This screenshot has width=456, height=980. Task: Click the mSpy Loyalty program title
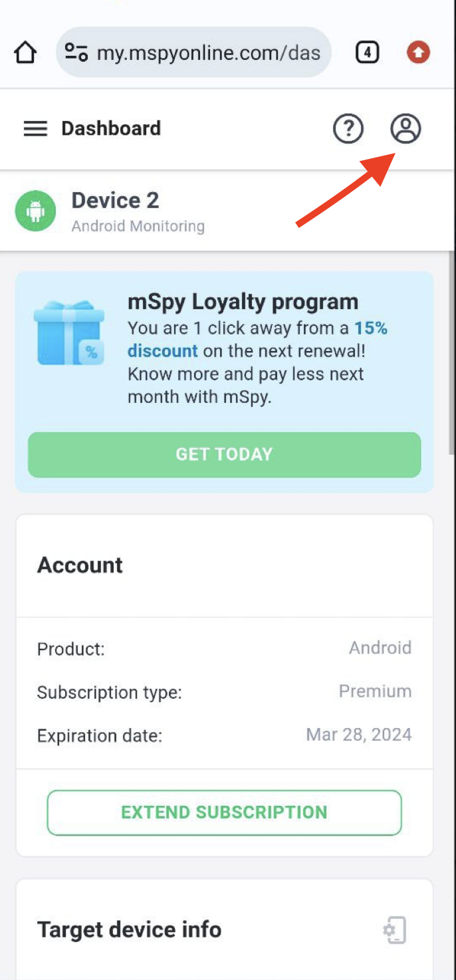pos(243,302)
